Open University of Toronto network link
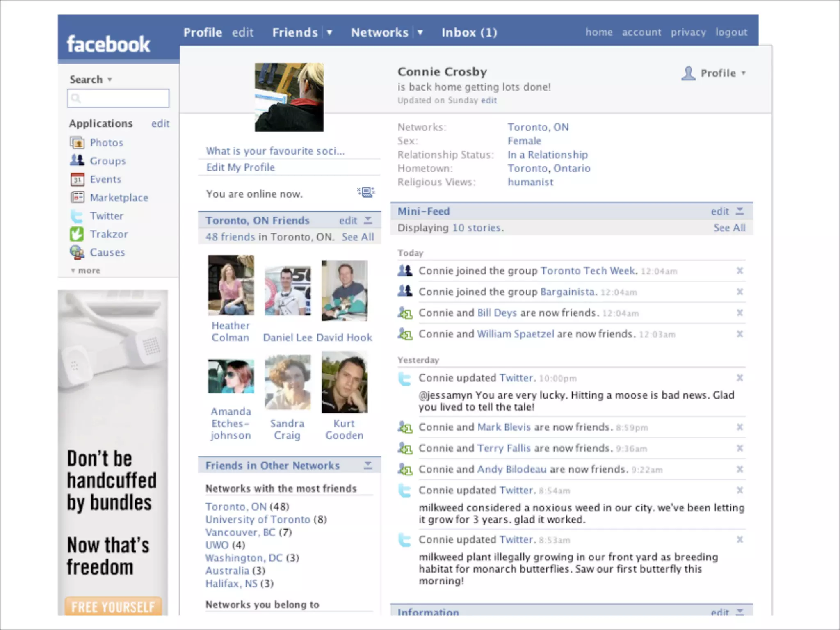The image size is (840, 630). click(x=258, y=519)
